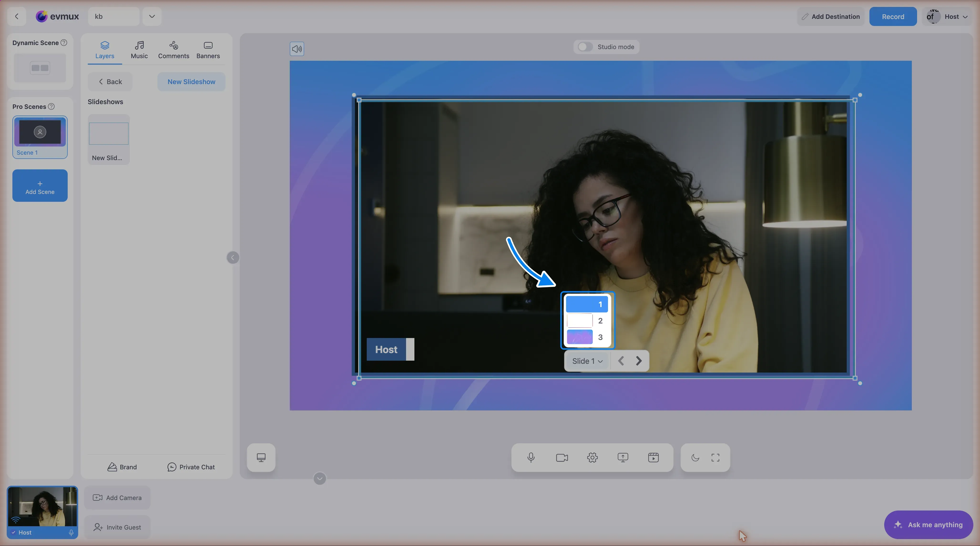The image size is (980, 546).
Task: Click the share screen icon
Action: [623, 457]
